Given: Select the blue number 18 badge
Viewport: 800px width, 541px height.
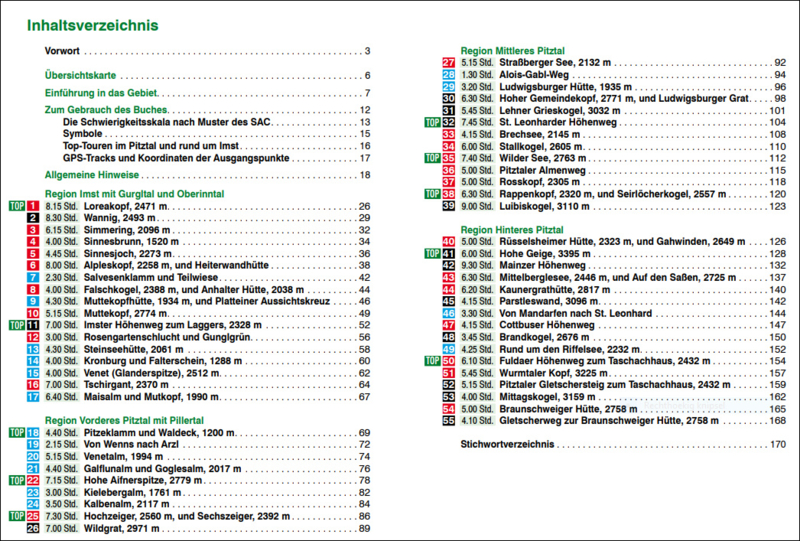Looking at the screenshot, I should [33, 433].
